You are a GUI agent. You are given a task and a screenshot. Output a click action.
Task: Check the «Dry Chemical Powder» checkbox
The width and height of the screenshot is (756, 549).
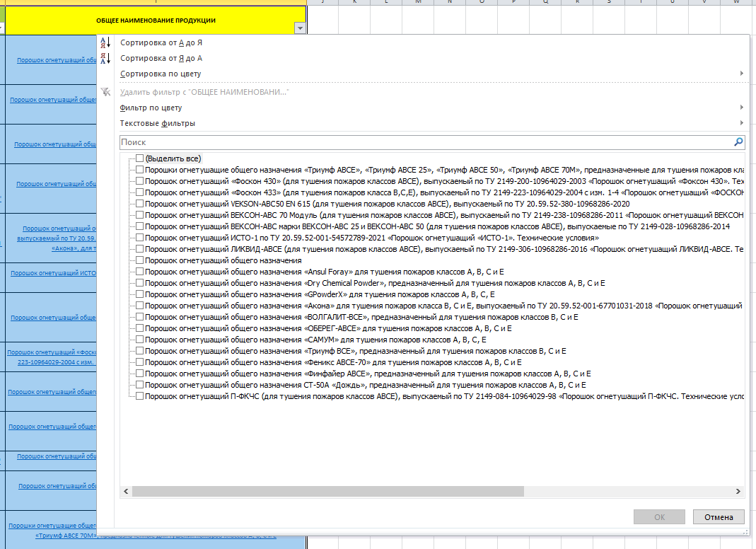pyautogui.click(x=139, y=283)
